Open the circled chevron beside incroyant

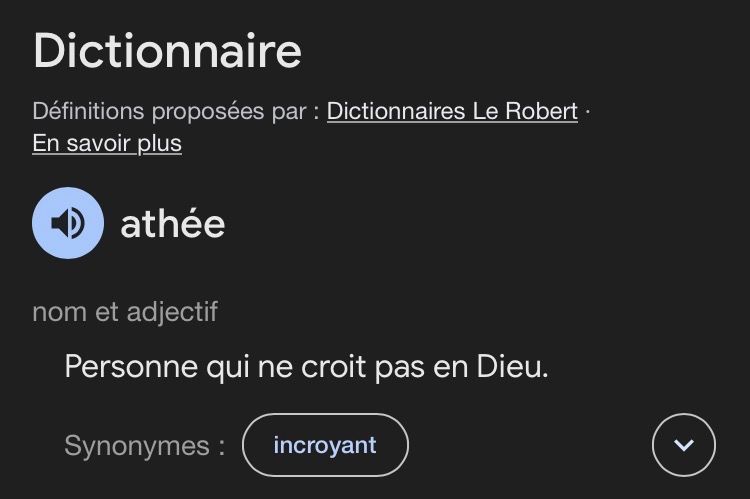[684, 445]
